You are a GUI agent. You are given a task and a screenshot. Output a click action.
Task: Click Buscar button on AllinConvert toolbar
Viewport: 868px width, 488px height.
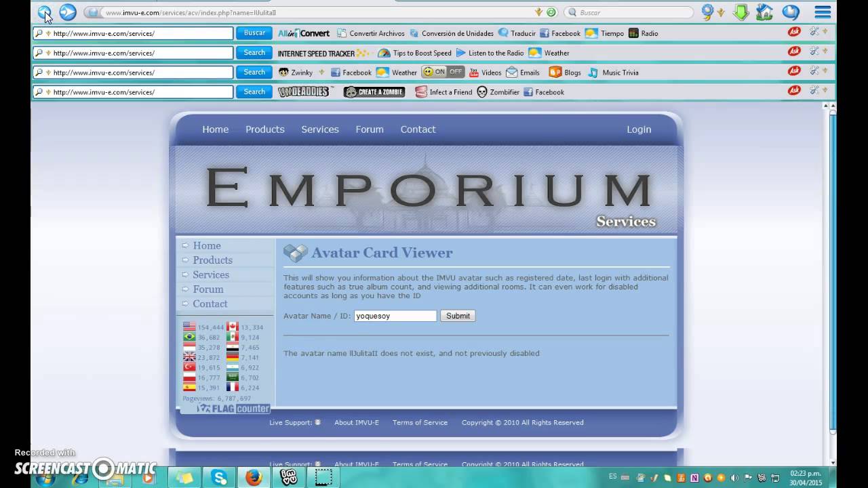(x=254, y=33)
